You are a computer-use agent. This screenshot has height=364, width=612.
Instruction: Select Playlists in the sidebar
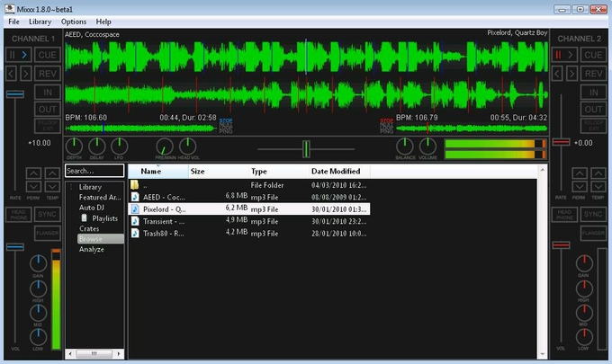(x=104, y=218)
